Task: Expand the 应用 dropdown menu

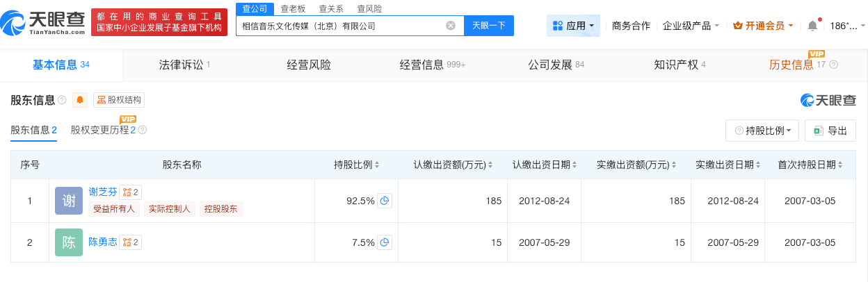Action: [574, 26]
